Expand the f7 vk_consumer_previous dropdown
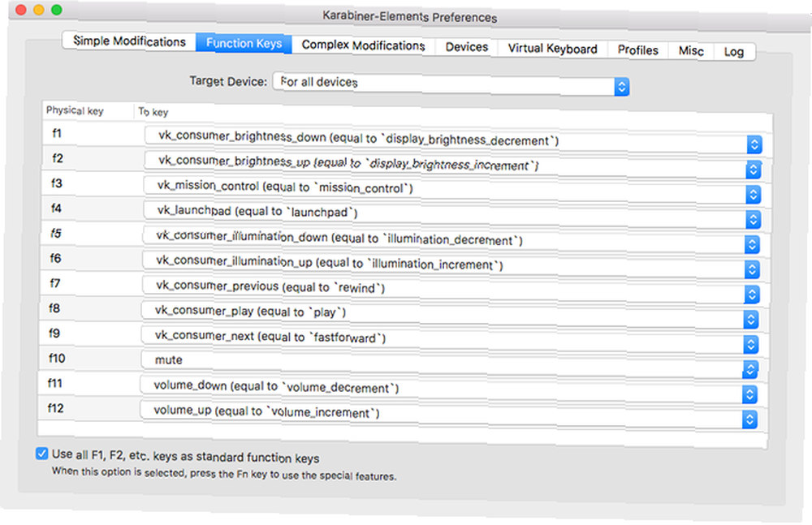Image resolution: width=812 pixels, height=525 pixels. click(450, 289)
